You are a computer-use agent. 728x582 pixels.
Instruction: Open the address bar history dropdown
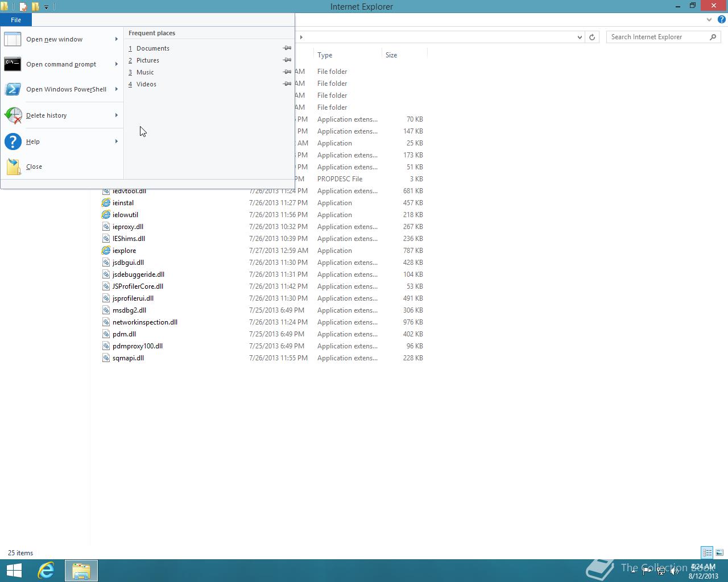580,37
